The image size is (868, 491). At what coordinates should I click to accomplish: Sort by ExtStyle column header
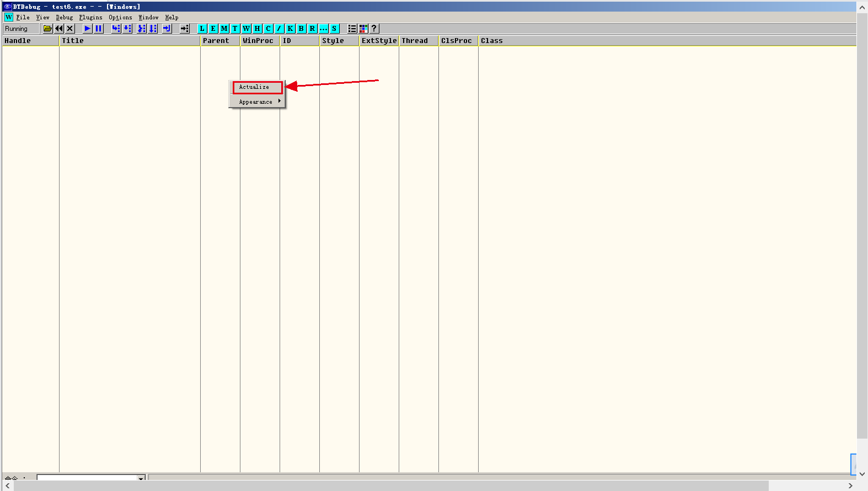click(379, 41)
